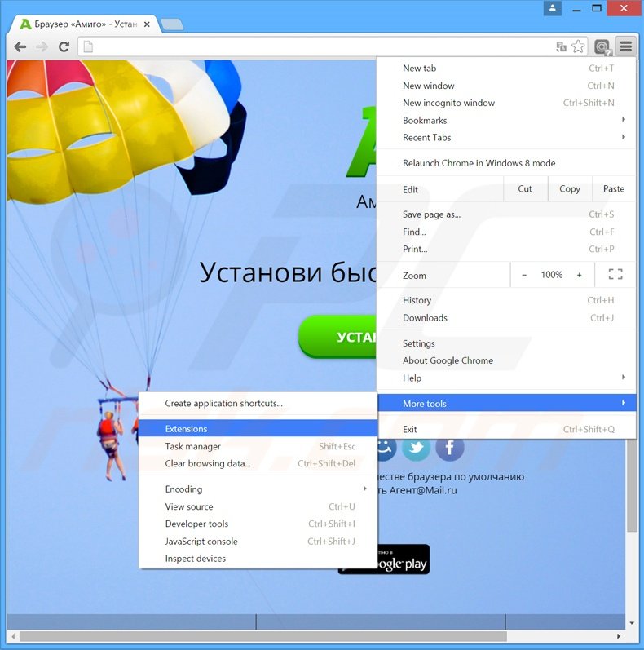644x650 pixels.
Task: Select New window menu entry
Action: point(506,86)
